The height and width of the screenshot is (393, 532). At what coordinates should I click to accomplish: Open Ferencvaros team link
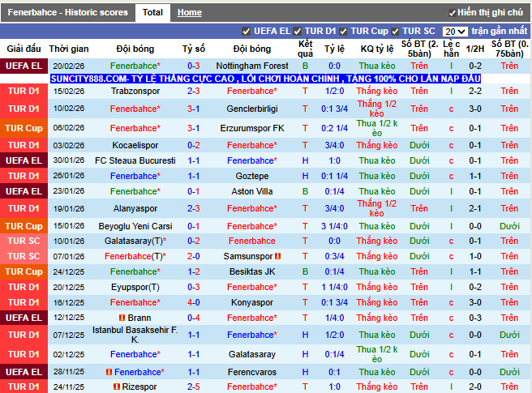tap(252, 372)
